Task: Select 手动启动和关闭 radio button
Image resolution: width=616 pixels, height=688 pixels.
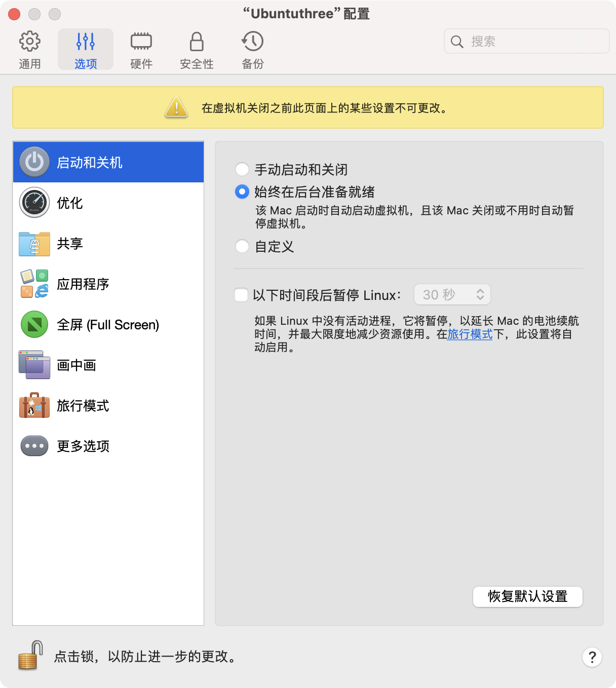Action: click(x=242, y=169)
